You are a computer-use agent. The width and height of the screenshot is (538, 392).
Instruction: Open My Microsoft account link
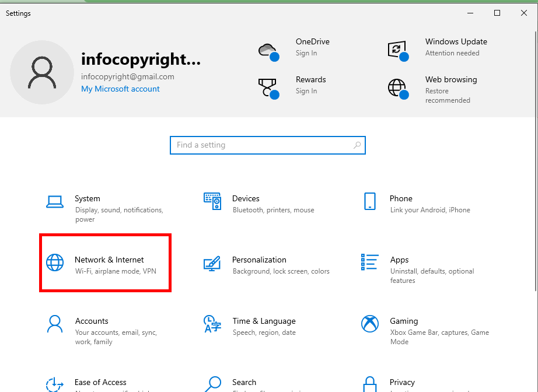120,89
